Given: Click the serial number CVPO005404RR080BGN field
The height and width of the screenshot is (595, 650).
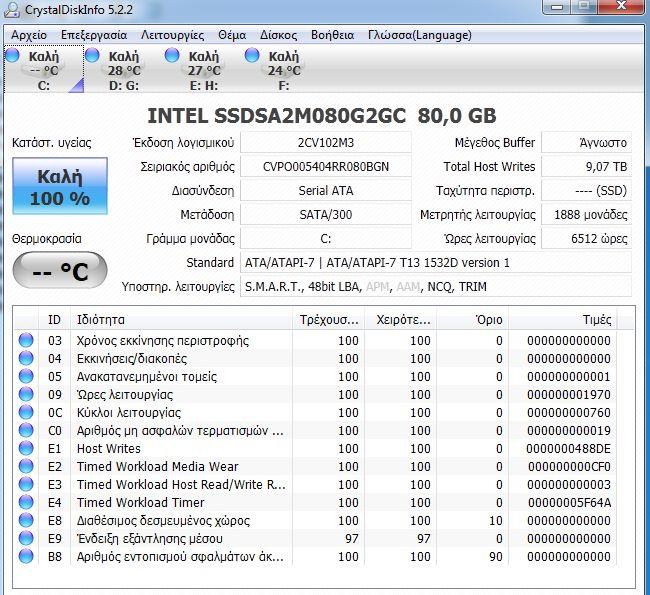Looking at the screenshot, I should (x=326, y=167).
